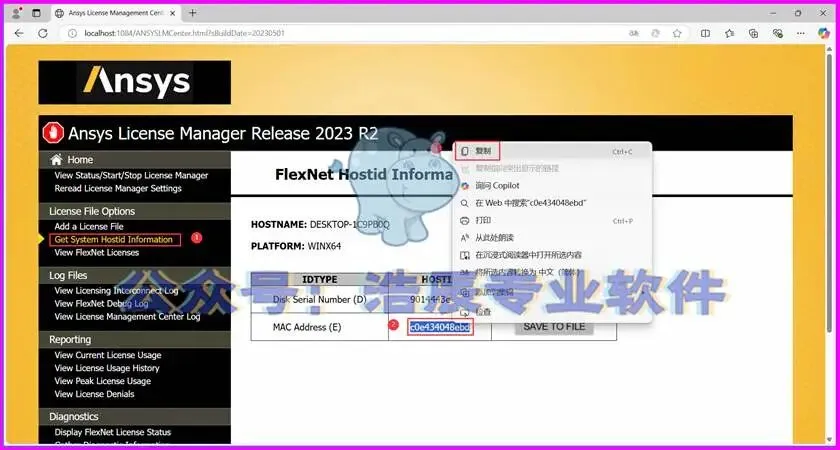Open a new browser tab
The image size is (840, 450).
click(x=193, y=13)
